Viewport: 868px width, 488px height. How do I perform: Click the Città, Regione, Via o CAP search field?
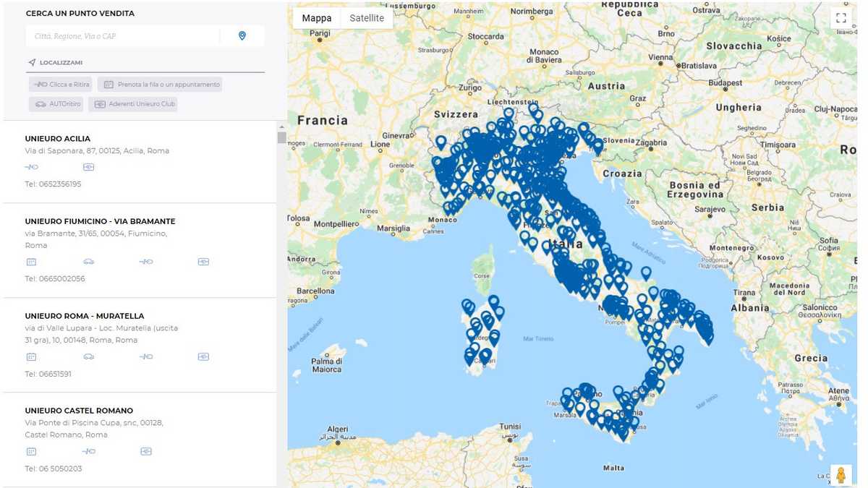point(123,36)
